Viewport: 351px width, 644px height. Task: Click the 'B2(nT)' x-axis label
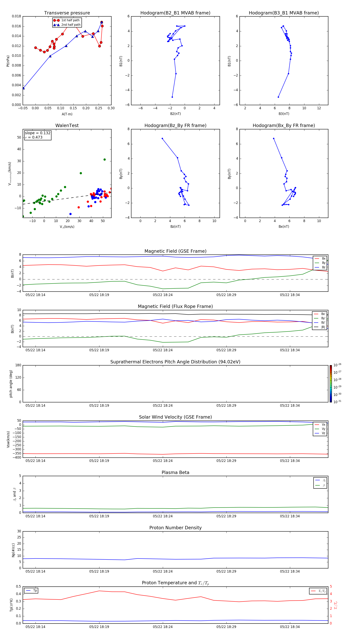(x=175, y=114)
